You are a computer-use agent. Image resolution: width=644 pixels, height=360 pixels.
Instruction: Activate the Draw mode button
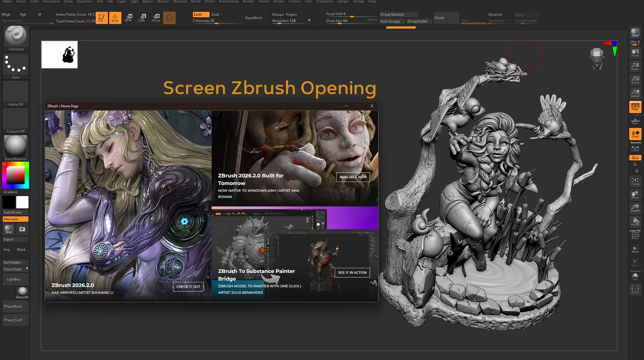pyautogui.click(x=115, y=18)
